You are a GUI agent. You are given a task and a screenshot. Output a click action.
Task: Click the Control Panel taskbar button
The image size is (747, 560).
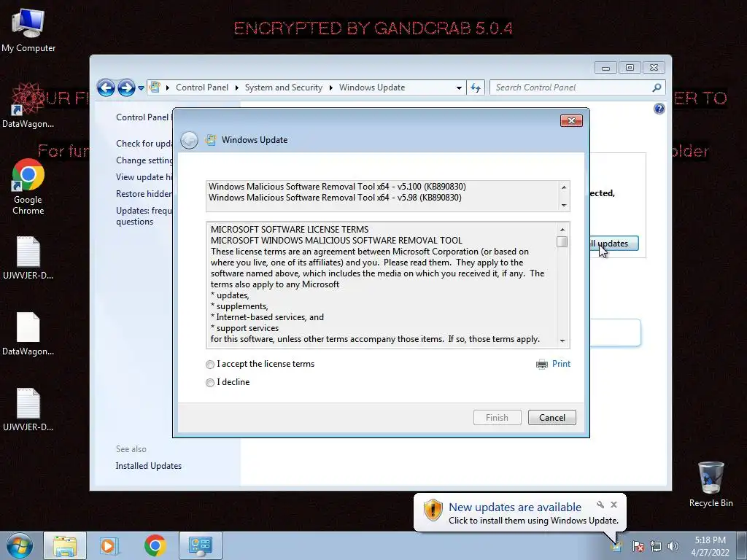click(x=200, y=545)
